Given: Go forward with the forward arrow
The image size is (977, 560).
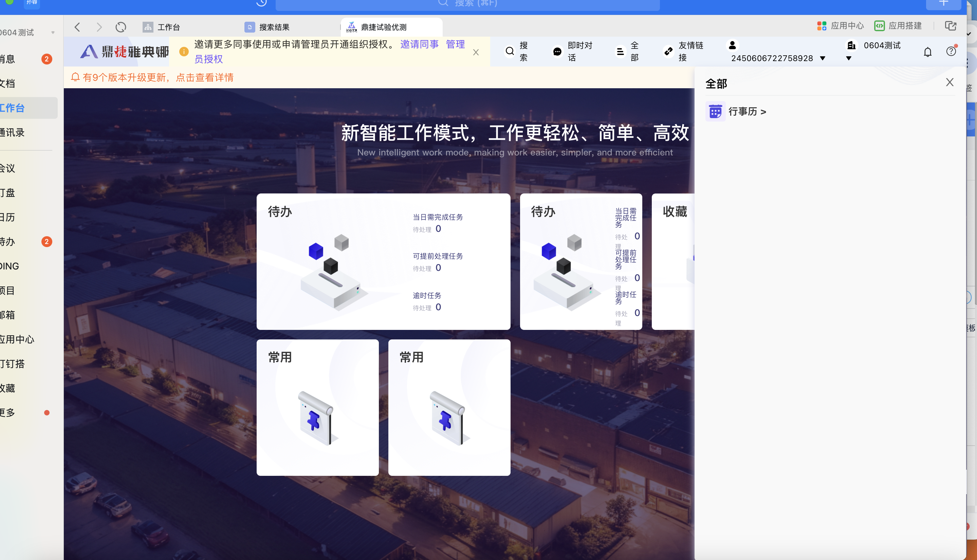Looking at the screenshot, I should pyautogui.click(x=99, y=27).
